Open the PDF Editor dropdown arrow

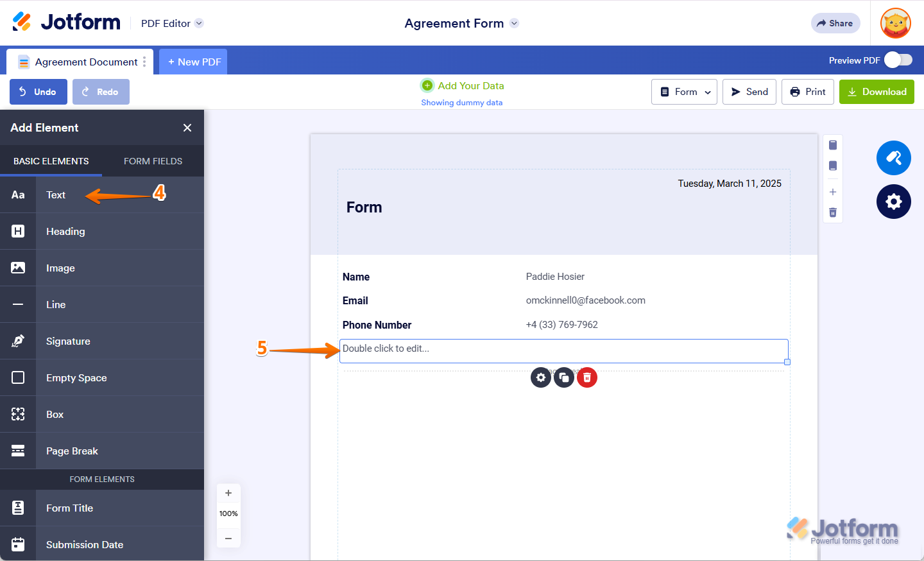(199, 23)
